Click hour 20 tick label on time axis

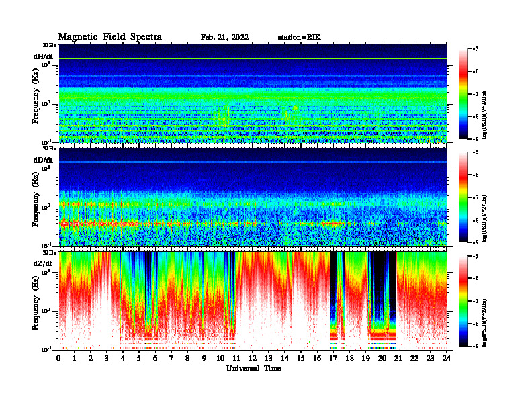tap(382, 359)
